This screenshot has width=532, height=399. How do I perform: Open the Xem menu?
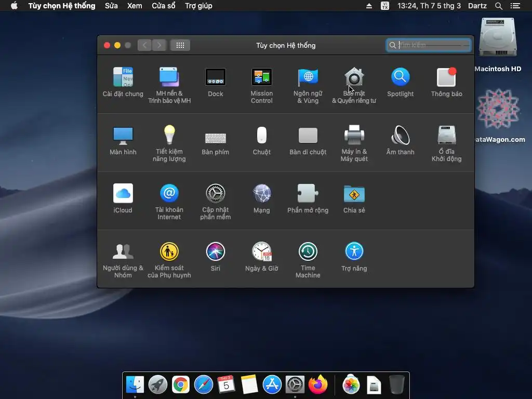(135, 6)
